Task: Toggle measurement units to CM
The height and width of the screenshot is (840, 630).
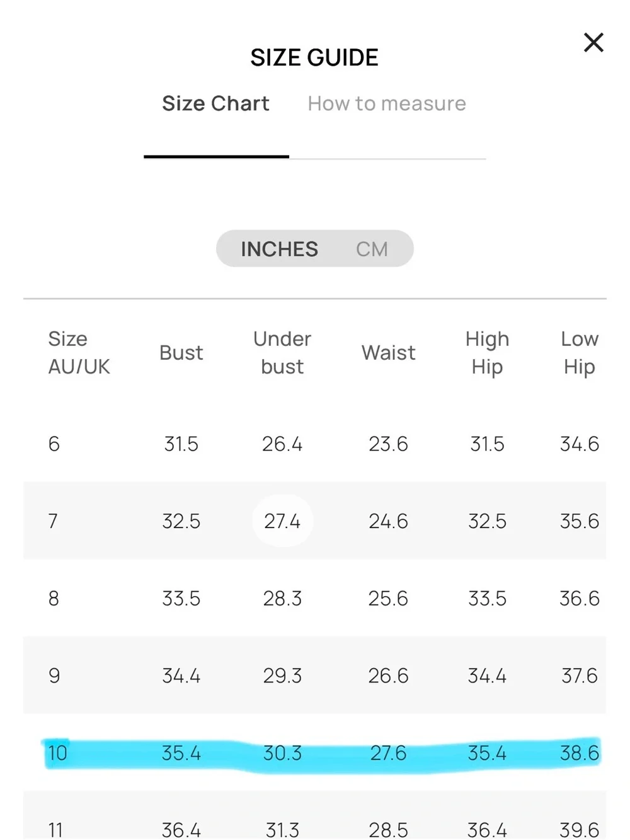Action: (372, 249)
